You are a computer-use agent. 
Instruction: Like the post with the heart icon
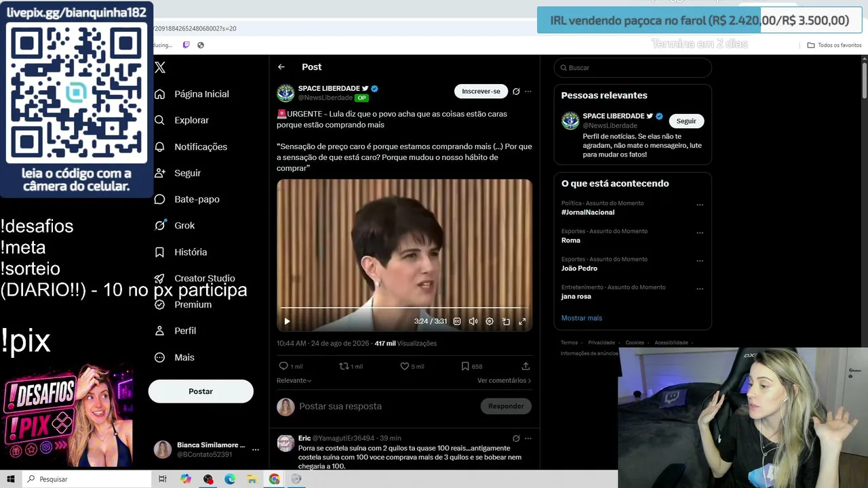point(405,366)
